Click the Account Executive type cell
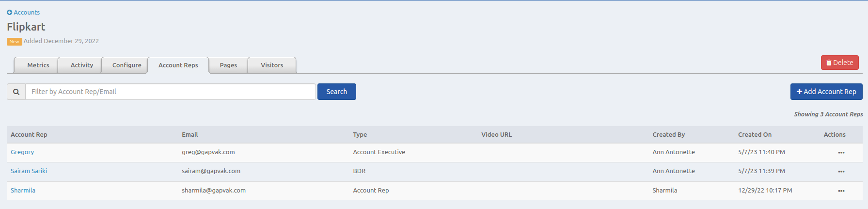The height and width of the screenshot is (209, 868). point(379,152)
